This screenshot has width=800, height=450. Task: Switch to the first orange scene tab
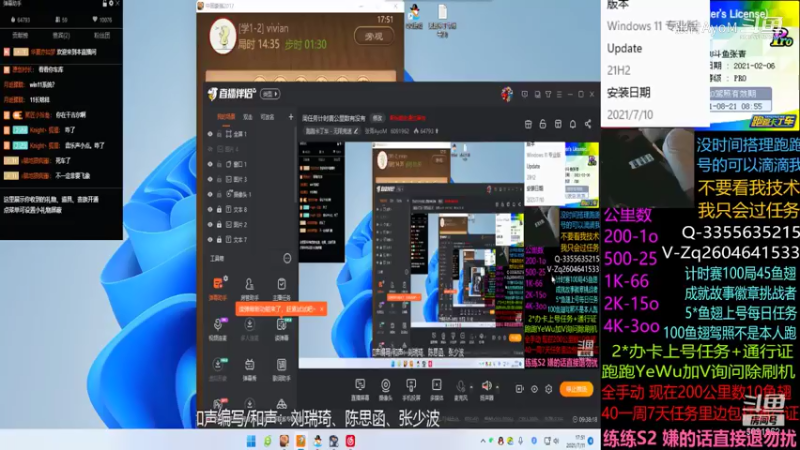pos(226,117)
